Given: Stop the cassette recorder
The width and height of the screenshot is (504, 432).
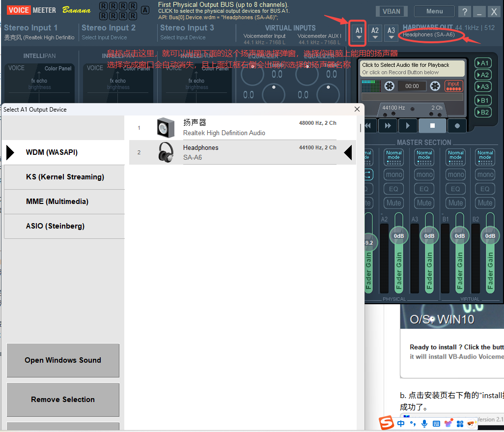Looking at the screenshot, I should (x=432, y=125).
